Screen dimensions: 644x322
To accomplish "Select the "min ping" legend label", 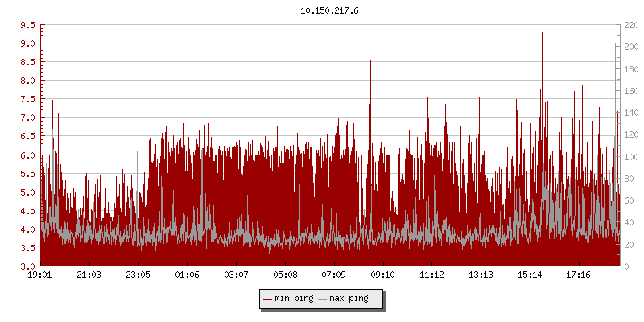I will pyautogui.click(x=293, y=299).
